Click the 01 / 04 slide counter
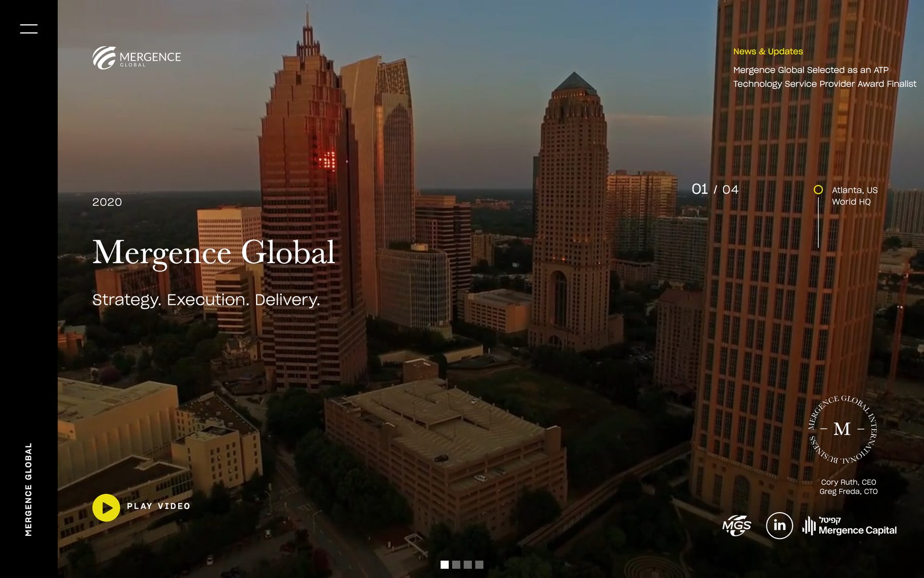The width and height of the screenshot is (924, 578). [x=715, y=189]
